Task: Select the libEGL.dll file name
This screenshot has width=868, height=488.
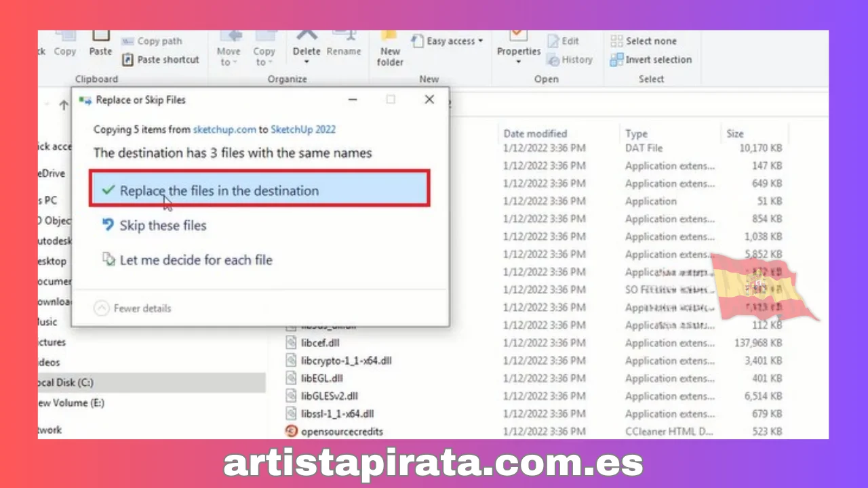Action: click(322, 378)
